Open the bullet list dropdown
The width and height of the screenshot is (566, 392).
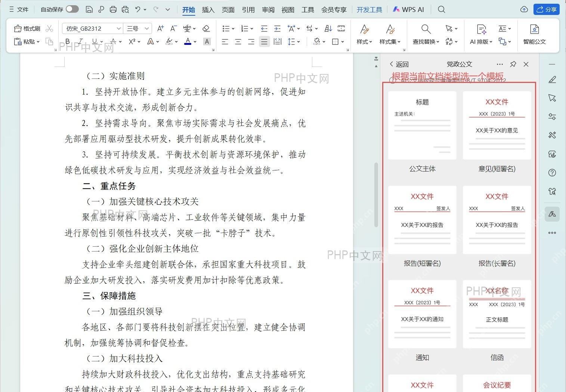233,29
